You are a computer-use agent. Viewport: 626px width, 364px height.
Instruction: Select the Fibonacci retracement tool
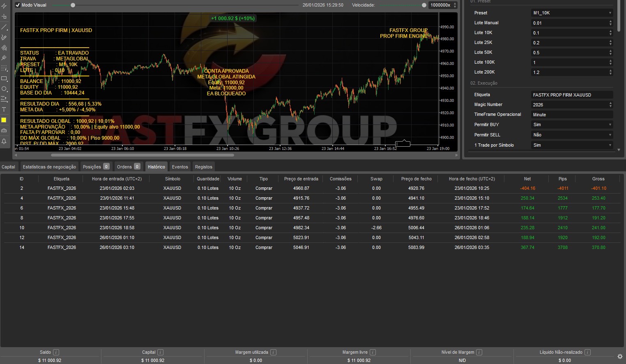pos(4,68)
